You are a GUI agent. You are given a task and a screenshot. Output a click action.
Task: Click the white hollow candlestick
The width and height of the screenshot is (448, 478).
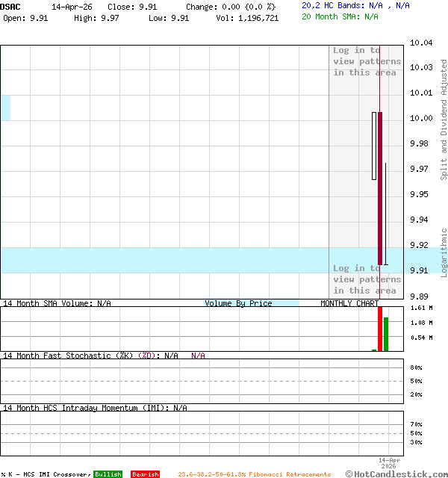[x=374, y=146]
